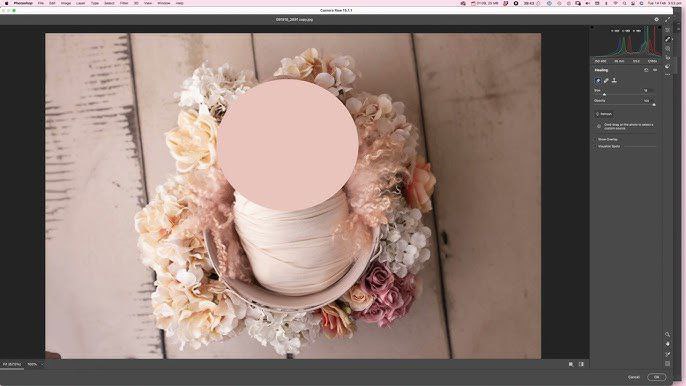686x386 pixels.
Task: Select the Red Eye removal tool
Action: 668,57
